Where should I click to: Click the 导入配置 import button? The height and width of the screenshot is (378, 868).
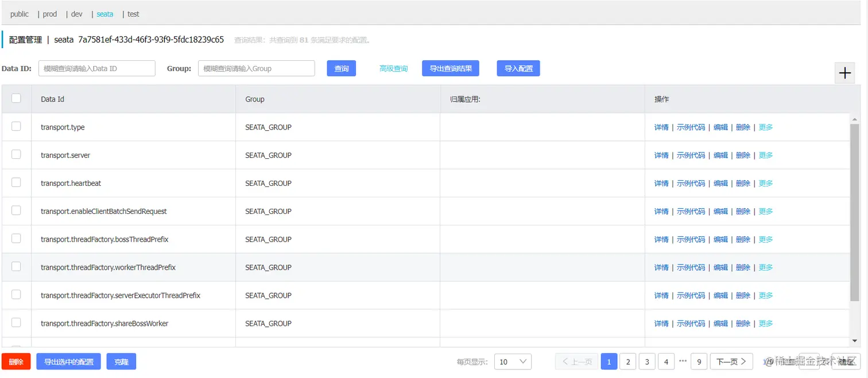point(518,68)
